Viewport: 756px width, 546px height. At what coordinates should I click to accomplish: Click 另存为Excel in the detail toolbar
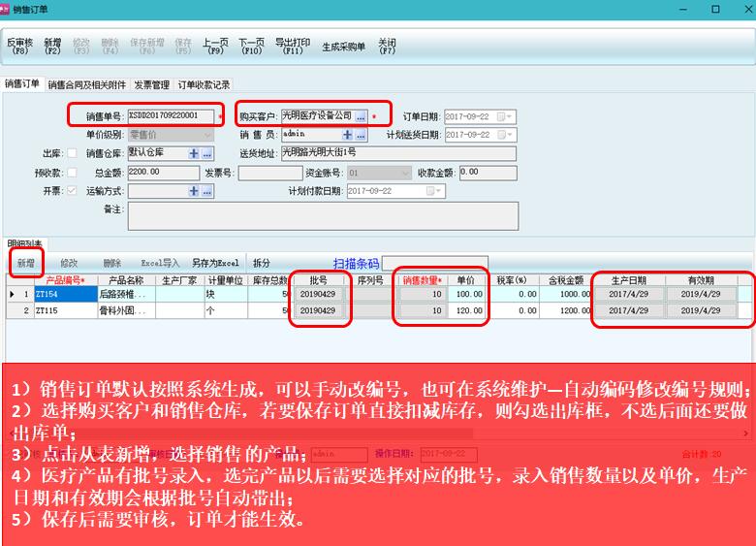coord(214,263)
